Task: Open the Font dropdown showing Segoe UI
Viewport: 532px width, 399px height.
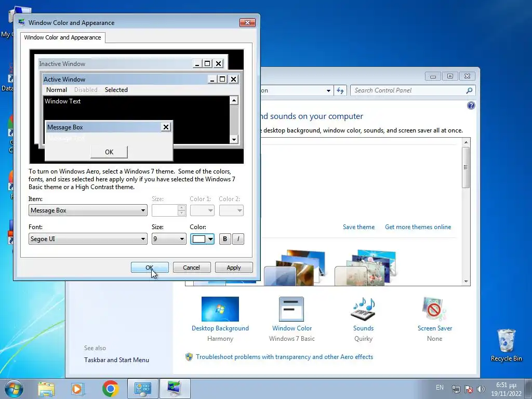Action: pyautogui.click(x=88, y=239)
